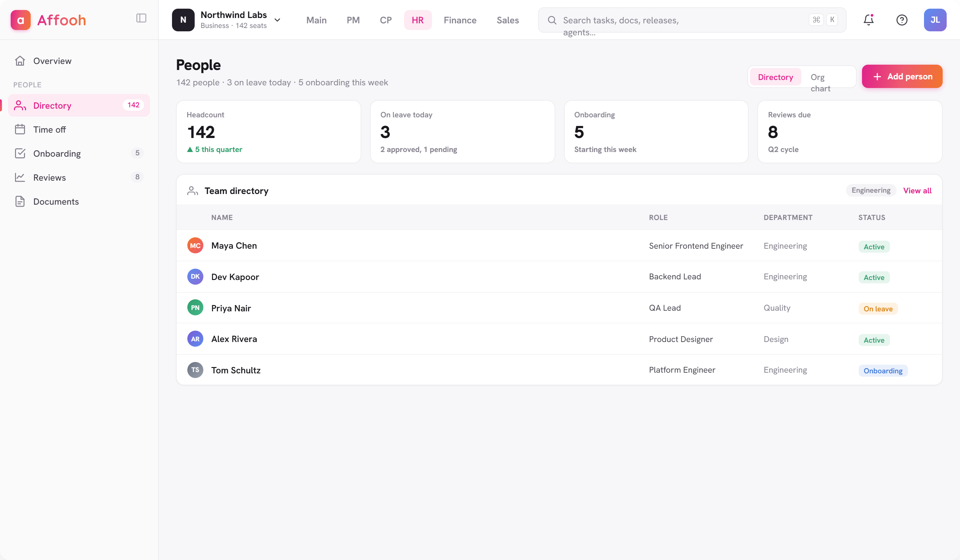This screenshot has height=560, width=960.
Task: Switch to the Main workspace tab
Action: [316, 20]
